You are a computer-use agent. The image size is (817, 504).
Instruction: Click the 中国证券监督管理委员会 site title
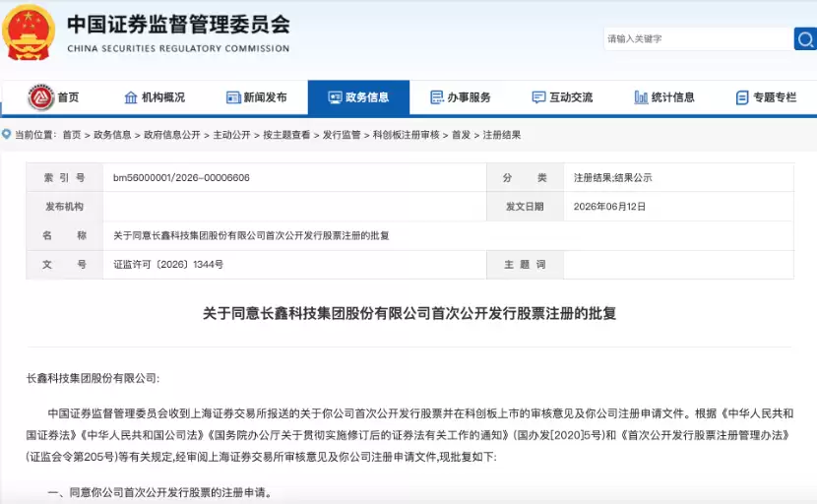click(x=179, y=24)
